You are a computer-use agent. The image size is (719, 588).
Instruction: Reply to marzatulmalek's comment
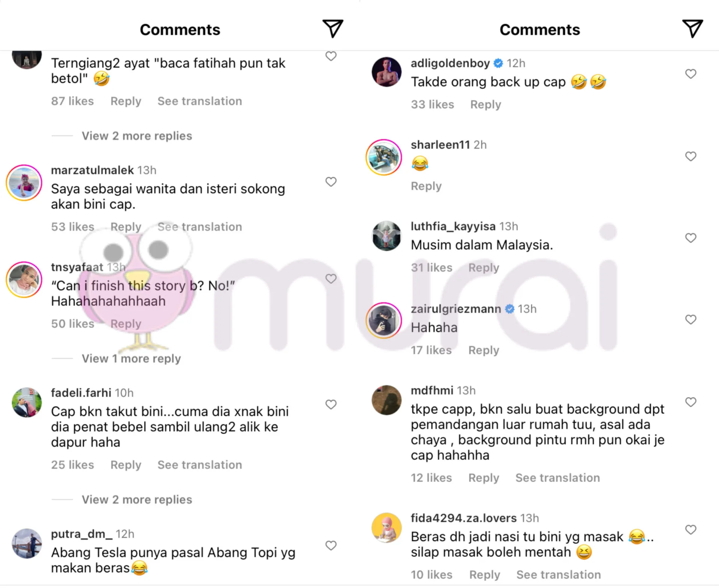126,227
